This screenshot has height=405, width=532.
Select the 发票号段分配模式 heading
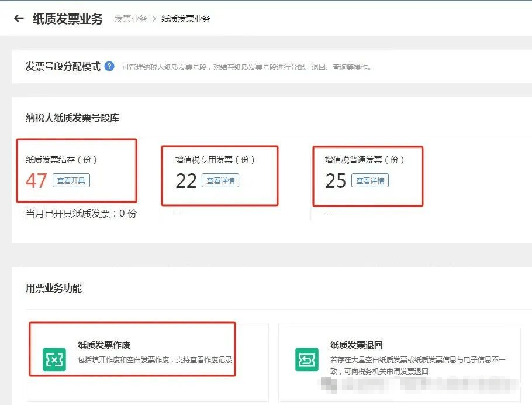(x=63, y=66)
